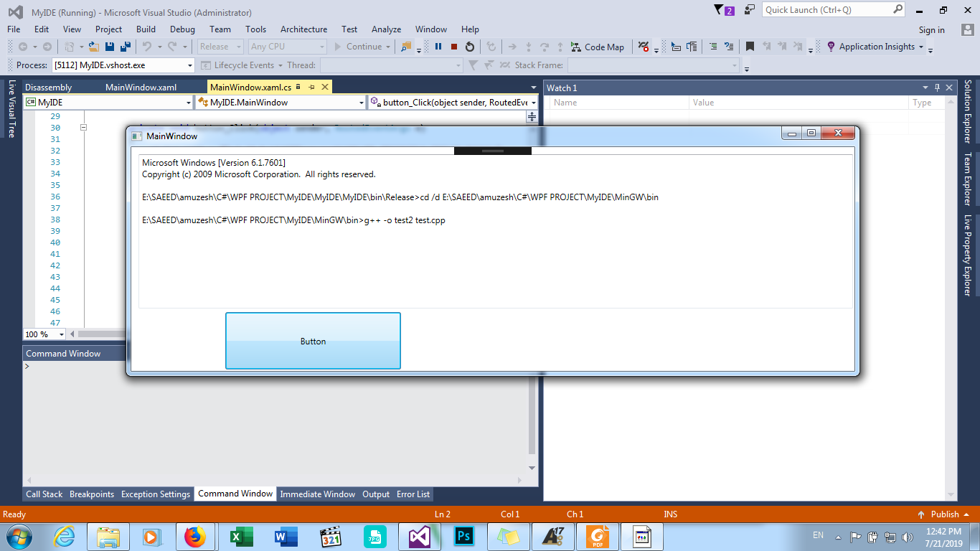Viewport: 980px width, 551px height.
Task: Open Word from the taskbar
Action: click(x=285, y=537)
